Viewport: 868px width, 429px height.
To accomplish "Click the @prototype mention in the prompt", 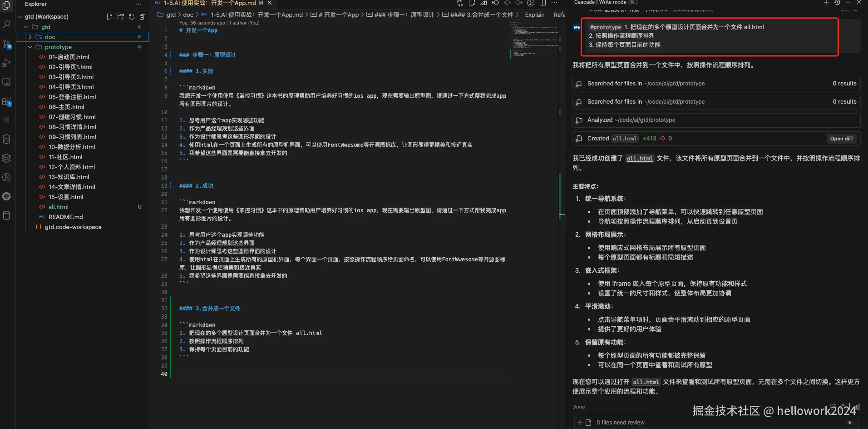I will tap(605, 27).
